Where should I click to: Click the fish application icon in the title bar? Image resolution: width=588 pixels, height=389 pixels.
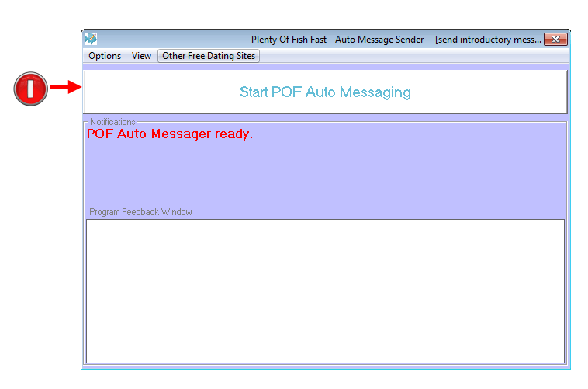tap(91, 39)
